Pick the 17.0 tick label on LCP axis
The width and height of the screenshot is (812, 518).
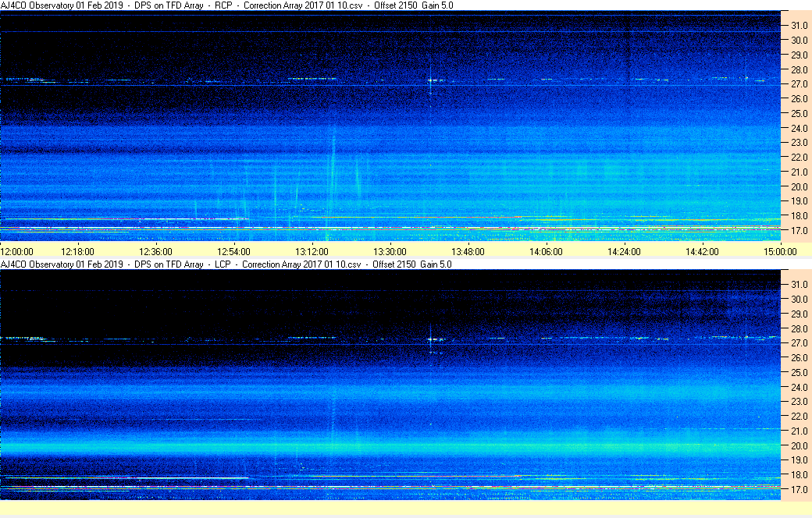[799, 489]
